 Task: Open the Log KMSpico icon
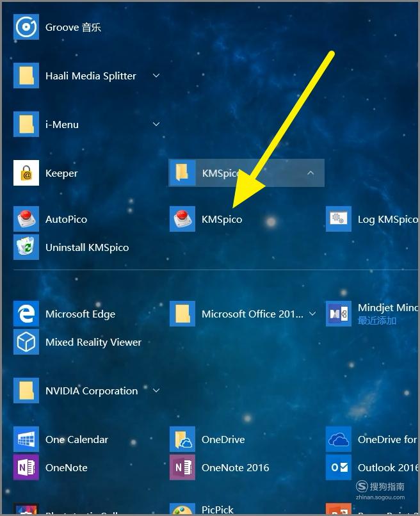tap(339, 219)
